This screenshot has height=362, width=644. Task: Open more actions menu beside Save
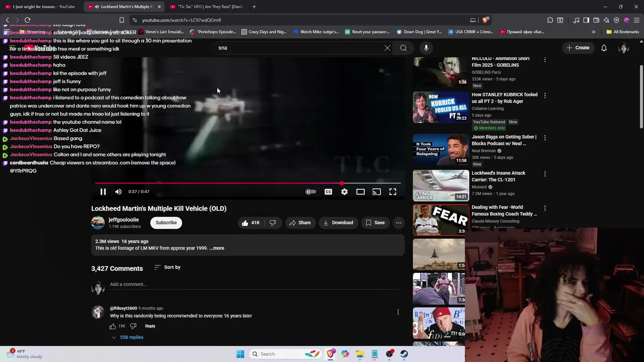[x=398, y=223]
